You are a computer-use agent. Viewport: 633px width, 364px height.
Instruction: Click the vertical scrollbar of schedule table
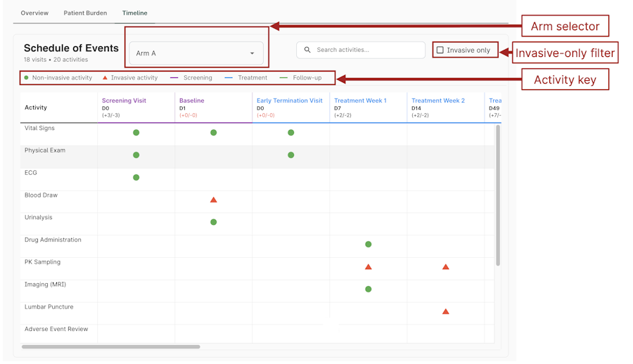click(x=498, y=195)
